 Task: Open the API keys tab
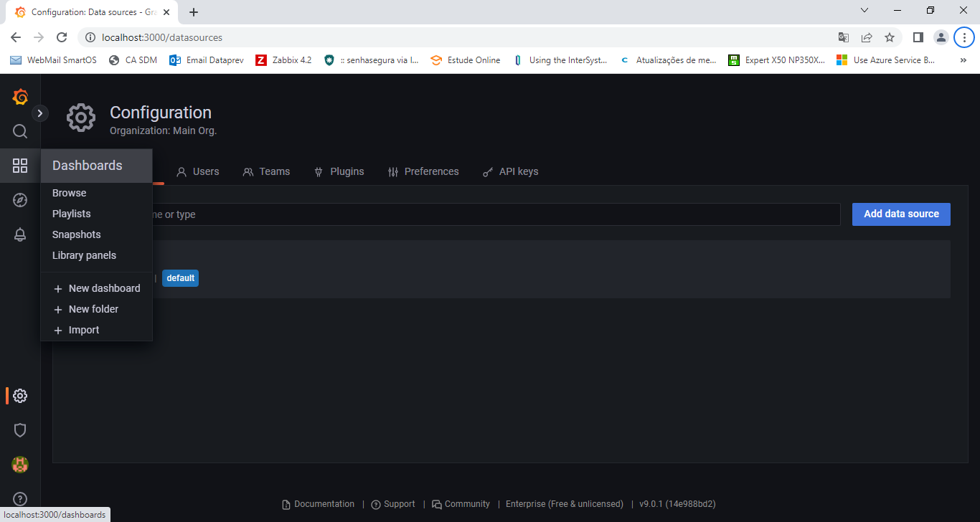[510, 171]
